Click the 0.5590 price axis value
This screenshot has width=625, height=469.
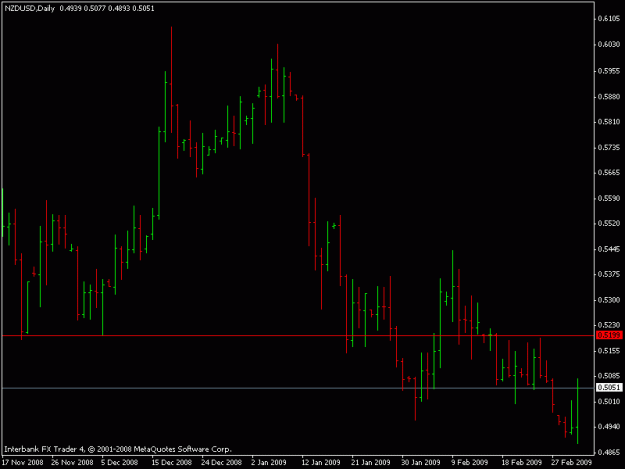coord(609,198)
